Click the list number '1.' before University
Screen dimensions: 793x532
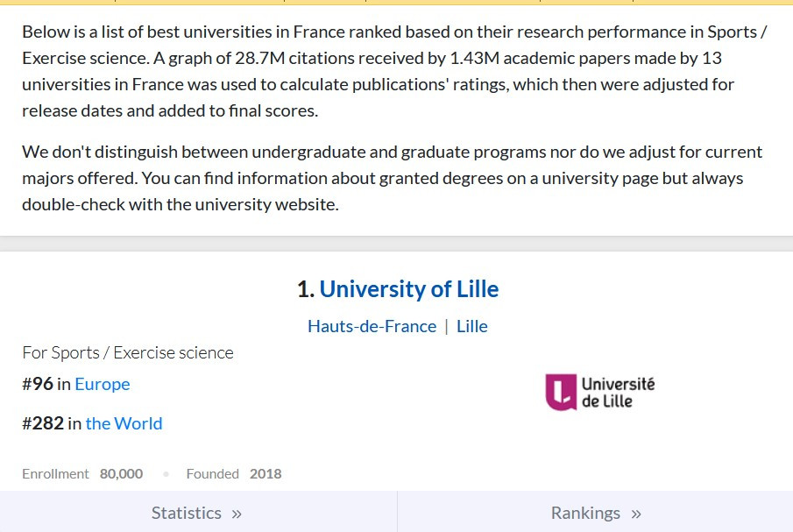[305, 289]
